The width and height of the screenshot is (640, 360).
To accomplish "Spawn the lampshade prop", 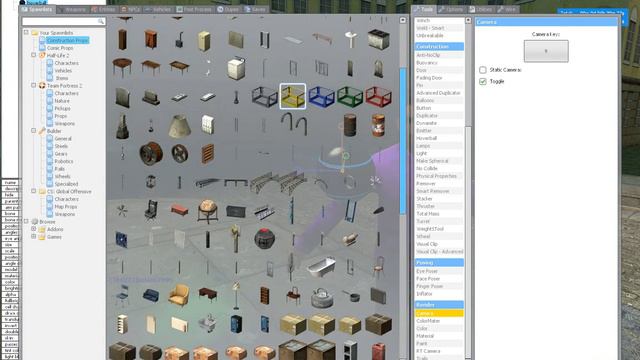I will pyautogui.click(x=179, y=125).
